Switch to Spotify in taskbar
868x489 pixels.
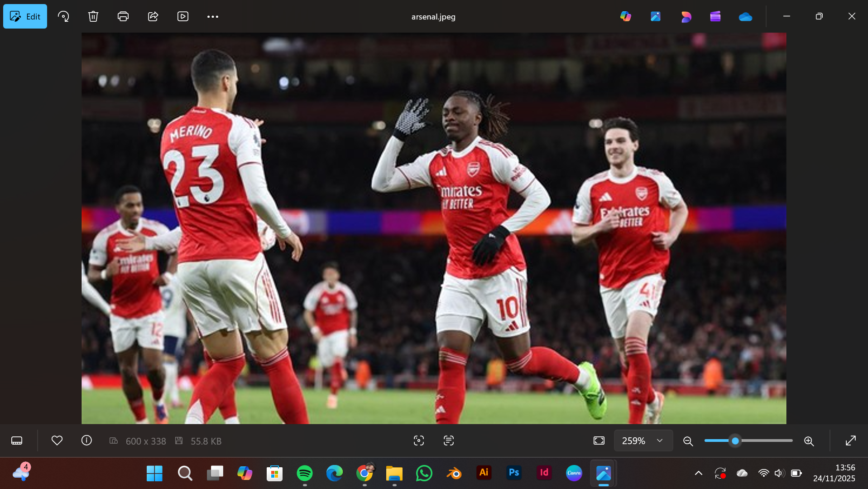[x=305, y=473]
